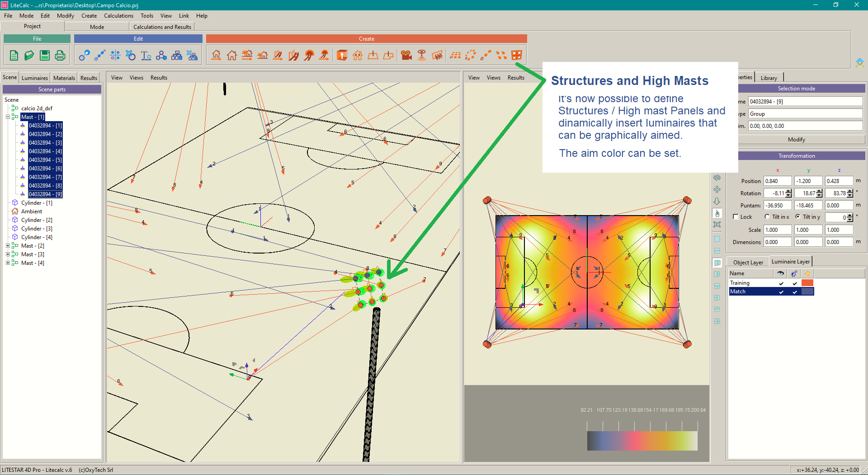Click the orange lamp on pole icon
This screenshot has height=475, width=868.
pyautogui.click(x=422, y=55)
